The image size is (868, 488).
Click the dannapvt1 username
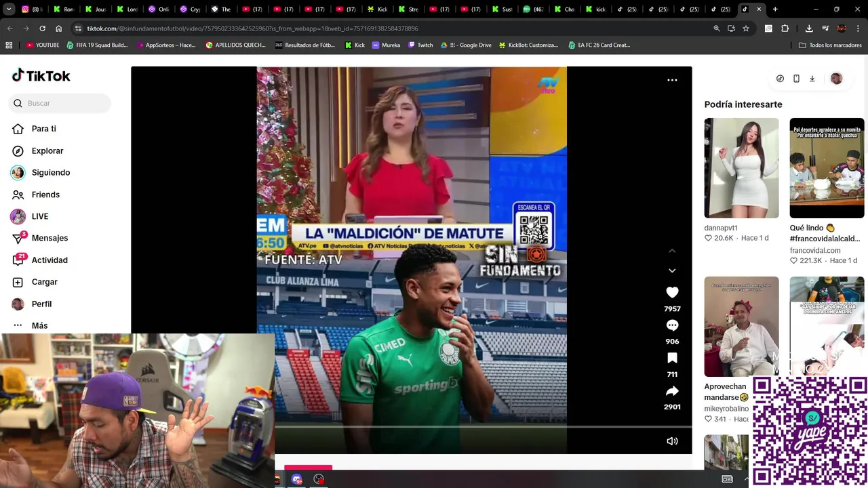tap(721, 228)
